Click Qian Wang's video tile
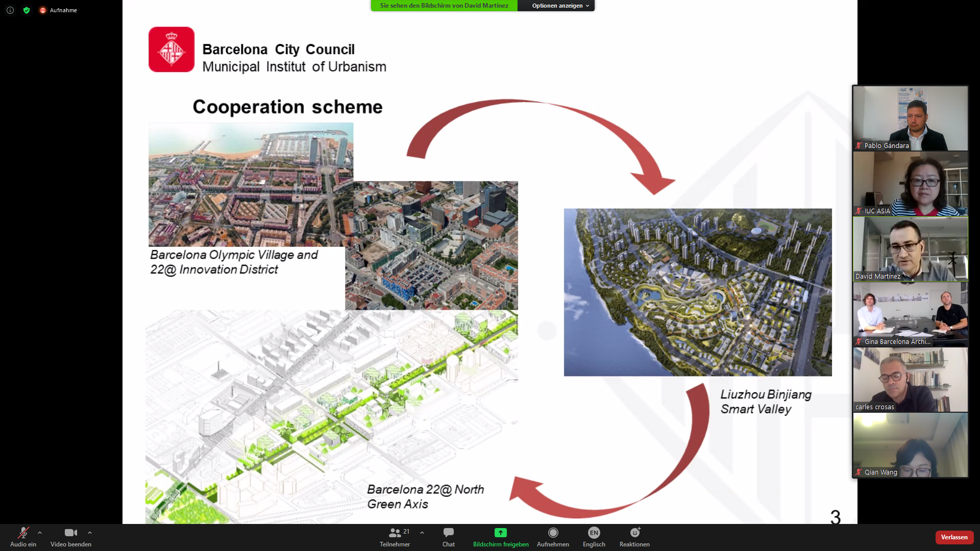Viewport: 980px width, 551px height. pyautogui.click(x=910, y=444)
